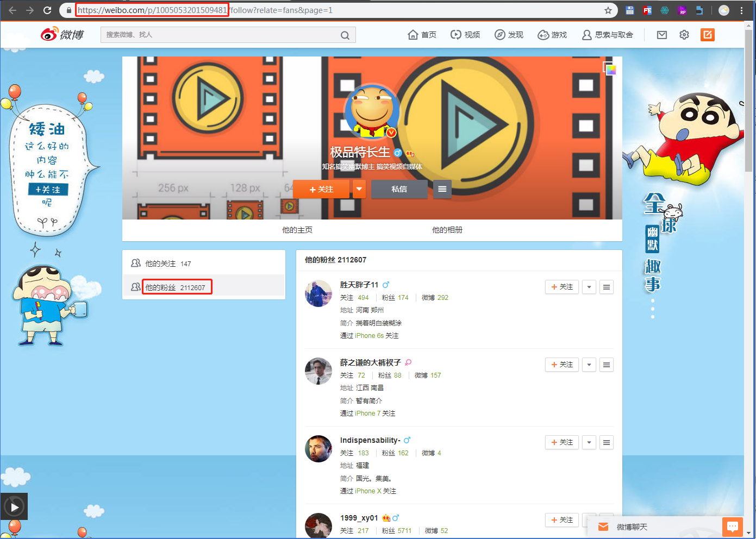
Task: Click the 极品特长生 profile avatar
Action: [372, 111]
